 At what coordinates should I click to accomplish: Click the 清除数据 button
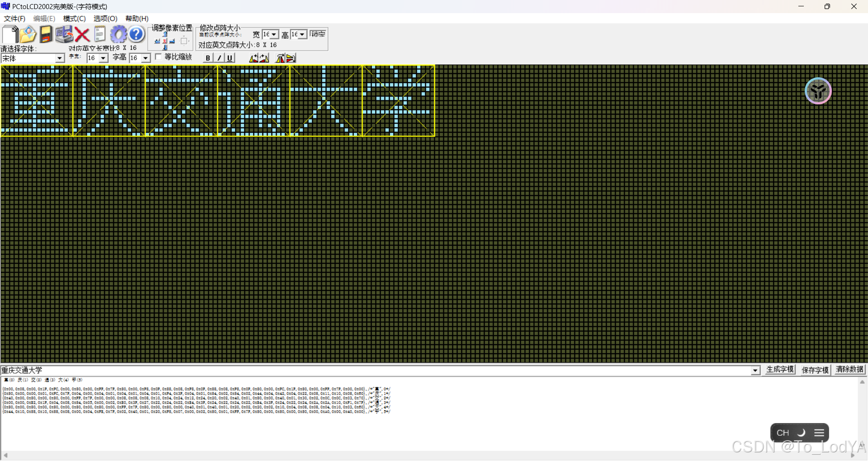tap(849, 369)
